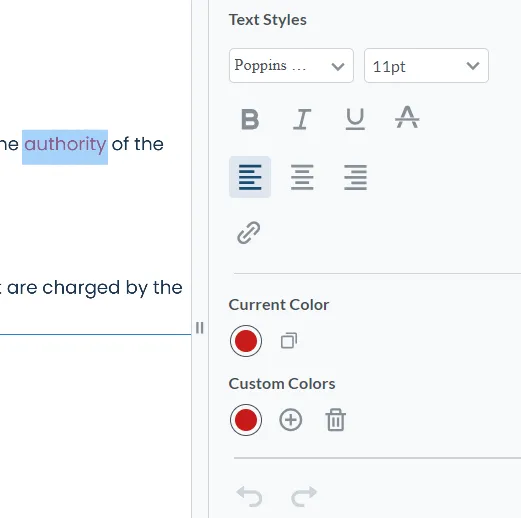The image size is (521, 518).
Task: Click the redo arrow button
Action: click(304, 496)
